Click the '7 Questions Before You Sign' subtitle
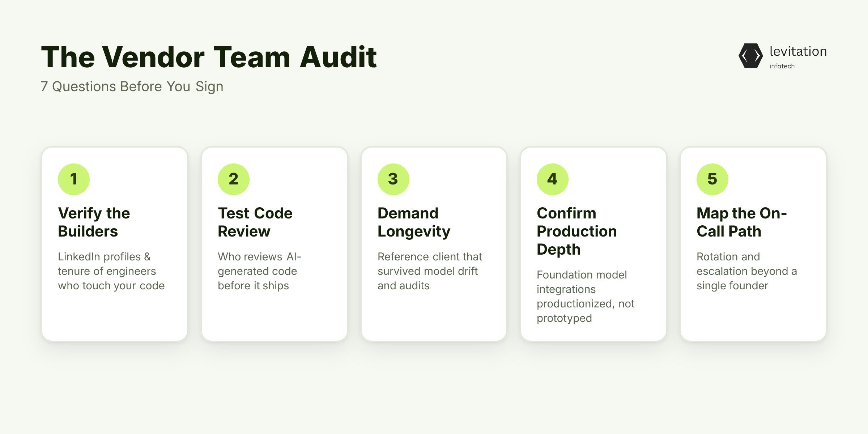The height and width of the screenshot is (434, 868). [x=132, y=87]
